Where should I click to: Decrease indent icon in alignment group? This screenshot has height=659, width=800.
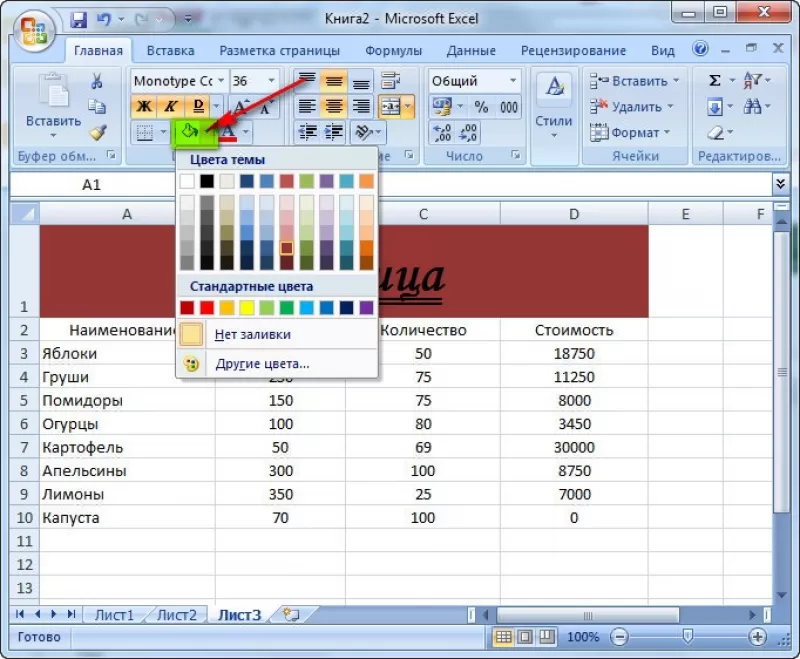307,132
